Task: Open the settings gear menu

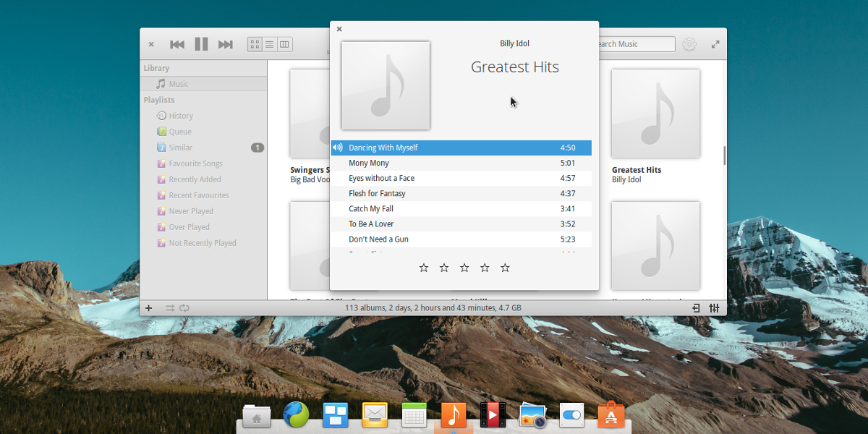Action: (689, 44)
